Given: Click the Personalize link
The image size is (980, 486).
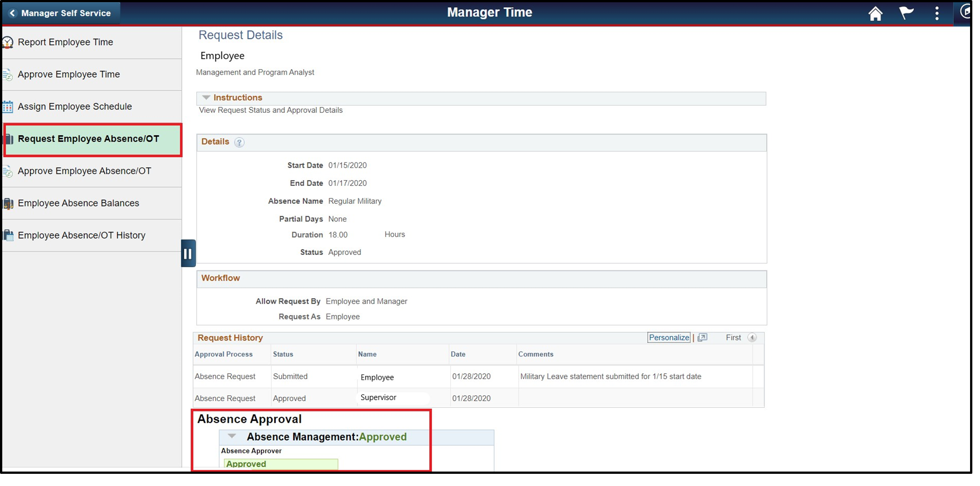Looking at the screenshot, I should coord(669,337).
